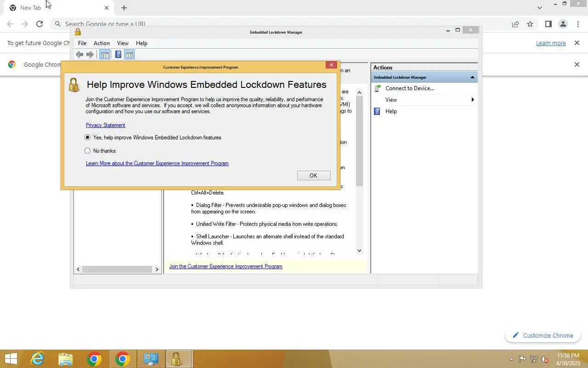588x368 pixels.
Task: Click Chrome's share page icon
Action: click(515, 24)
